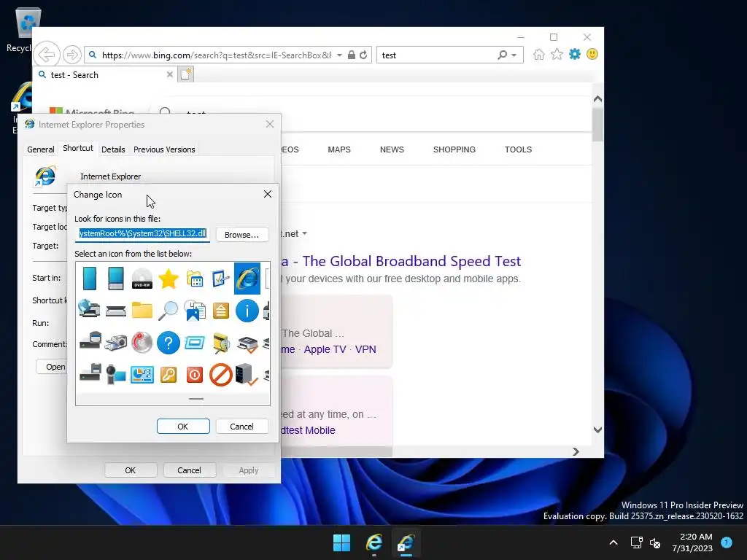747x560 pixels.
Task: Select the Internet Explorer globe icon in list
Action: click(x=247, y=279)
